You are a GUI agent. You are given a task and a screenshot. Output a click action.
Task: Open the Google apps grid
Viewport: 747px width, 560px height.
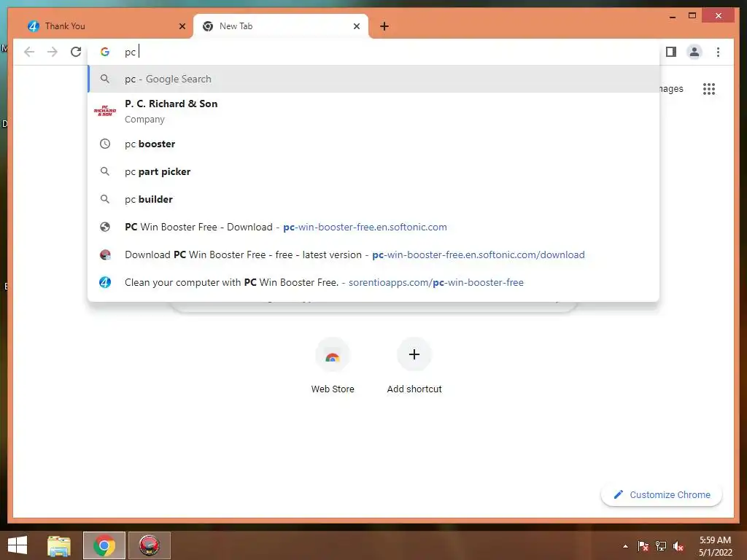pyautogui.click(x=709, y=89)
